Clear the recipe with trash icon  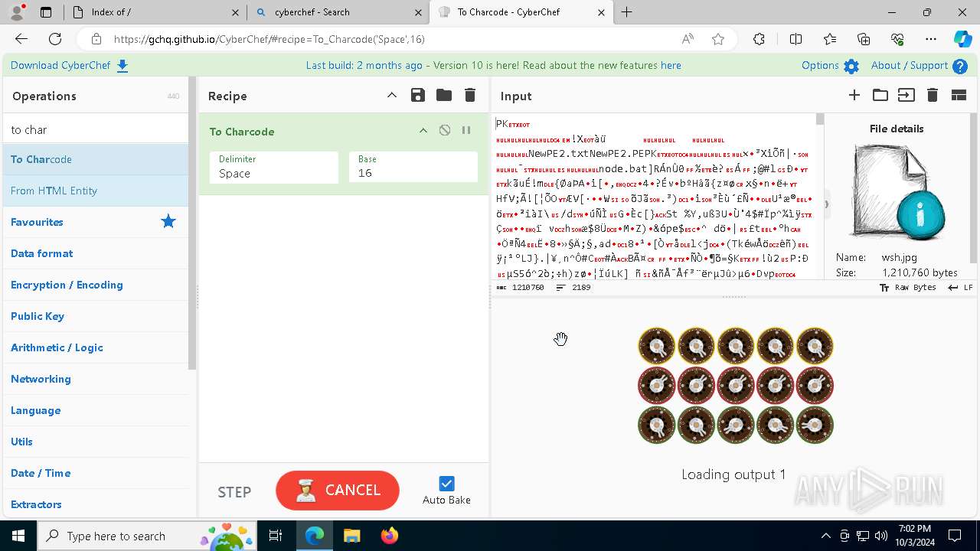(470, 96)
